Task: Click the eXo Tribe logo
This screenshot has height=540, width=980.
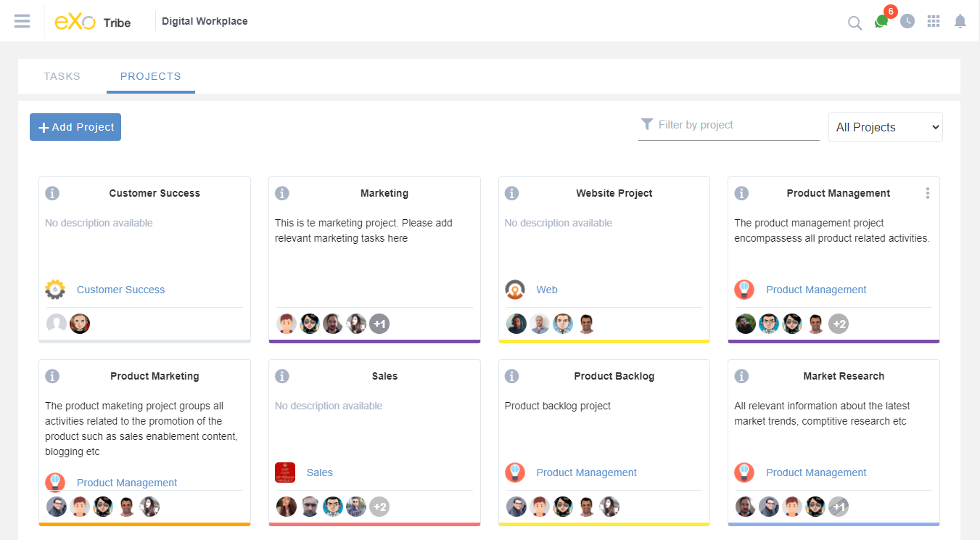Action: [93, 22]
